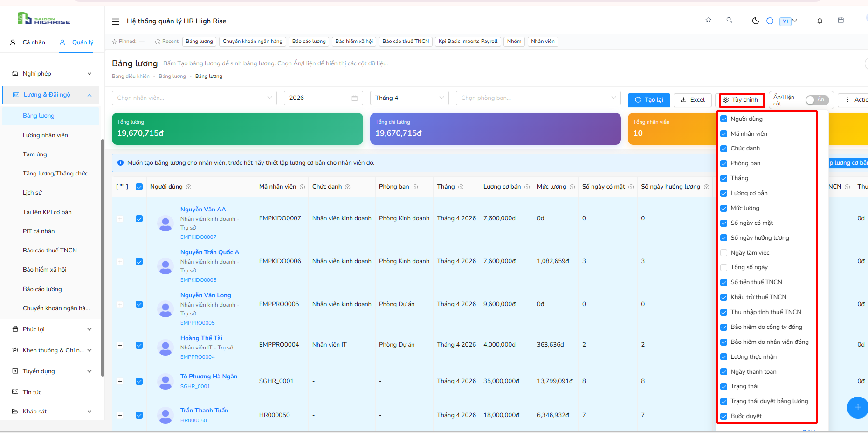Open search with the magnifier icon
868x433 pixels.
tap(729, 20)
